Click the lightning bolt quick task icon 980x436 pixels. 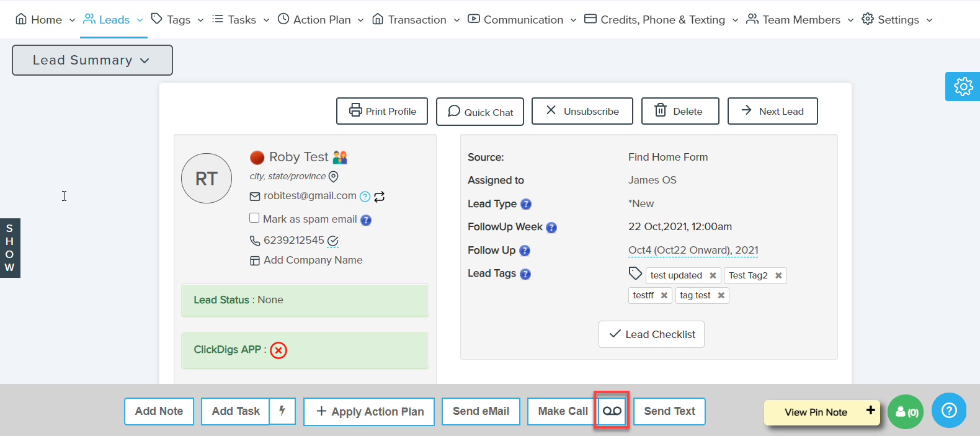[x=282, y=411]
